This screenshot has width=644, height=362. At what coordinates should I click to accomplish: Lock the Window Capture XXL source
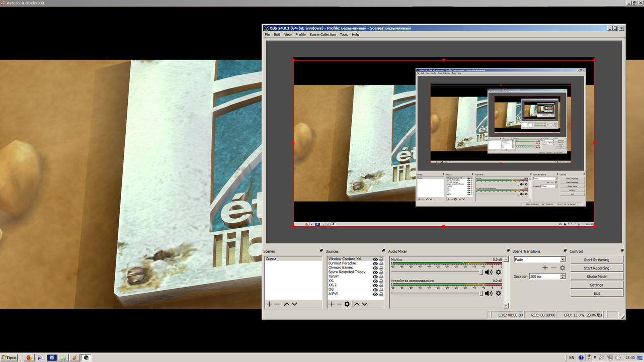click(x=381, y=259)
